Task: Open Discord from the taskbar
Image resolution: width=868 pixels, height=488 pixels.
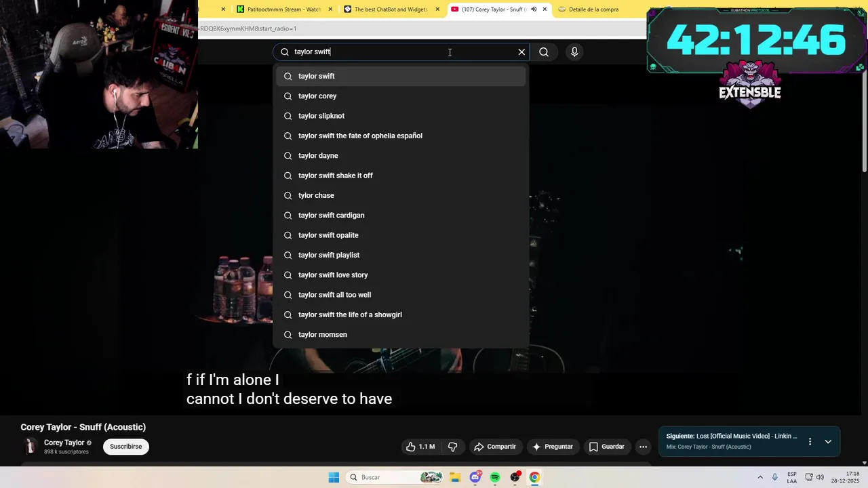Action: click(x=475, y=477)
